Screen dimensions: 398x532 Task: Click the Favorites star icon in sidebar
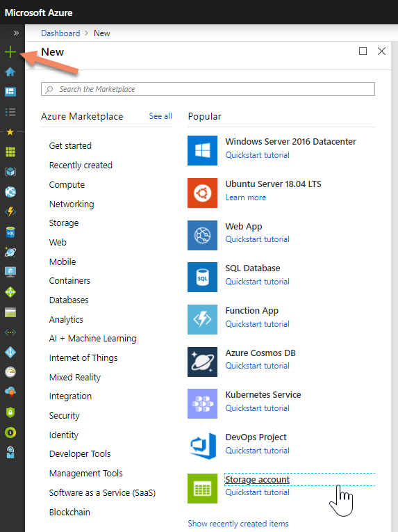(x=10, y=131)
